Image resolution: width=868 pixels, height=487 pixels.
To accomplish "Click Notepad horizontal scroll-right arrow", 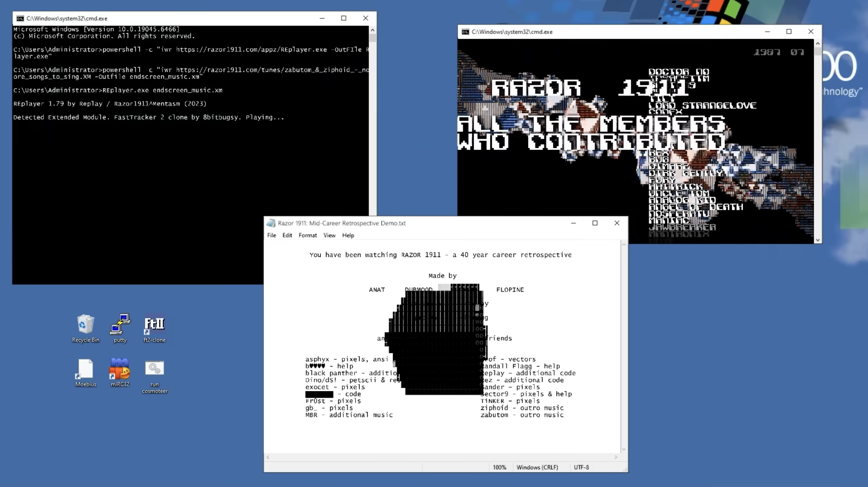I will (x=616, y=457).
